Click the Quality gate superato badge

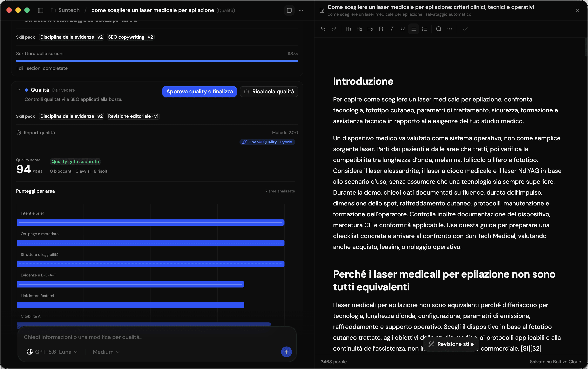[x=75, y=161]
